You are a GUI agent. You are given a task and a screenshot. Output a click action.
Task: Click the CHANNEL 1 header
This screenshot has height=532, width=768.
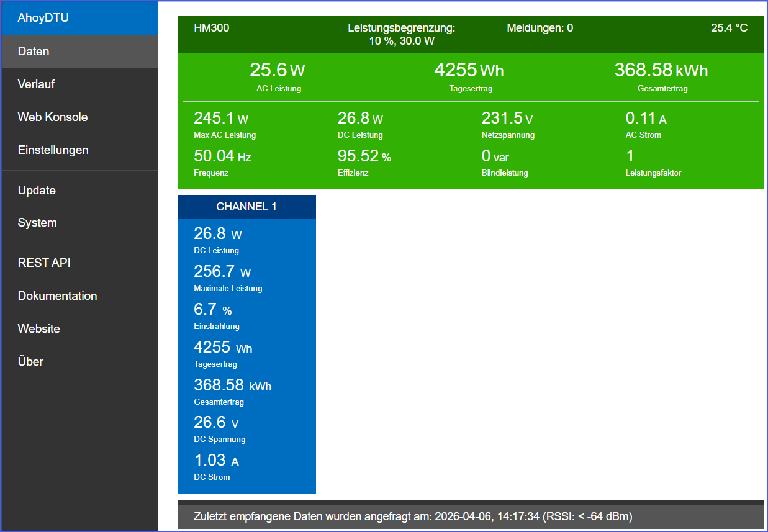246,207
